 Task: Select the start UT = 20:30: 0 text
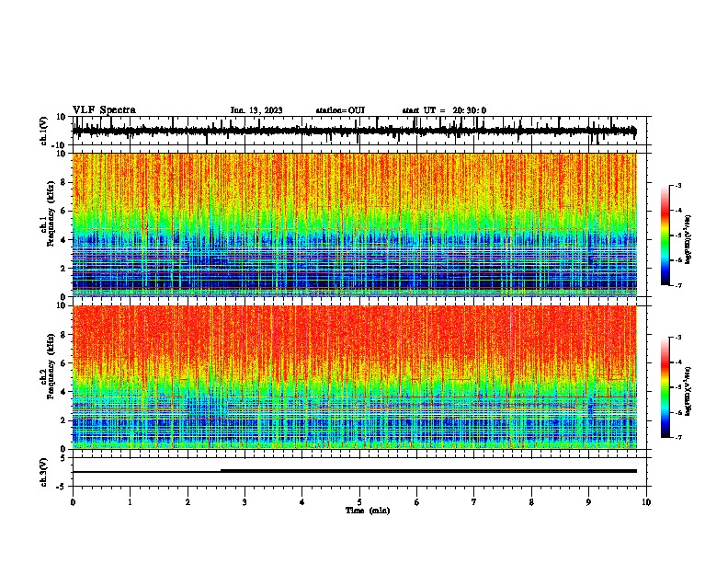[x=444, y=110]
